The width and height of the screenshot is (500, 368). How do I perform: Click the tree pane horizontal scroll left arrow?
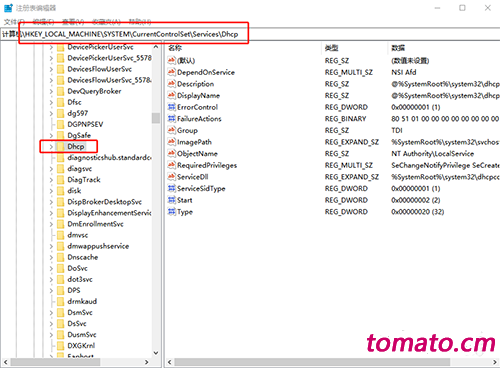5,362
